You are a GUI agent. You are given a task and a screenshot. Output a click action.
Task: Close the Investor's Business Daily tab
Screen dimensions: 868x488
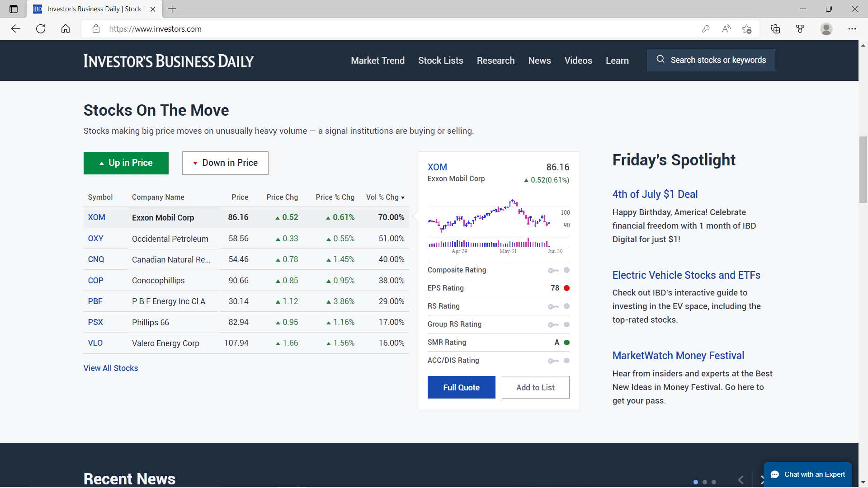[x=153, y=9]
